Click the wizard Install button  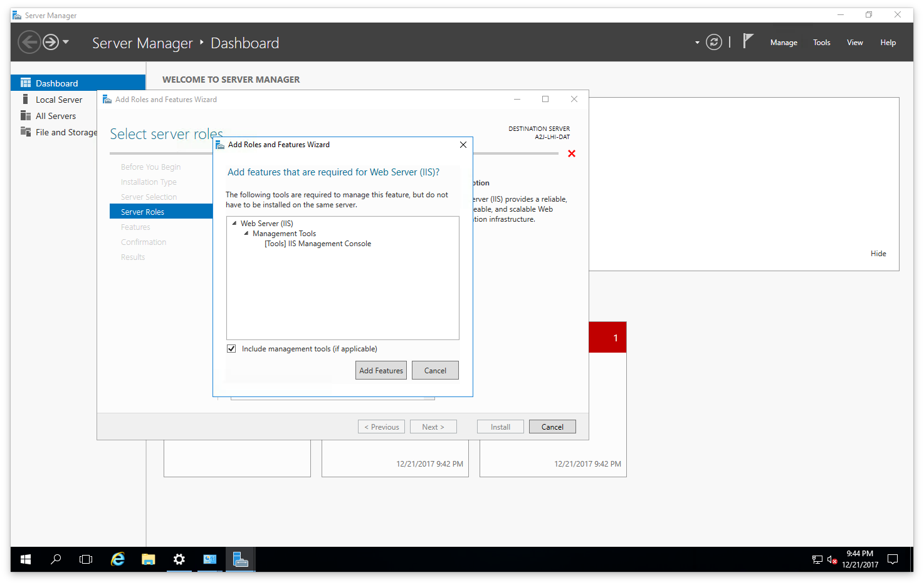(x=500, y=427)
